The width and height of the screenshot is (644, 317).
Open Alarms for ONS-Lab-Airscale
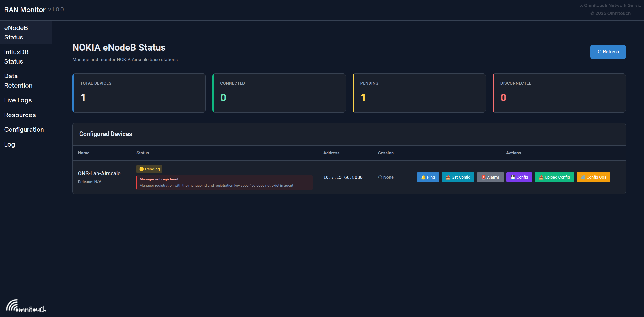click(490, 177)
